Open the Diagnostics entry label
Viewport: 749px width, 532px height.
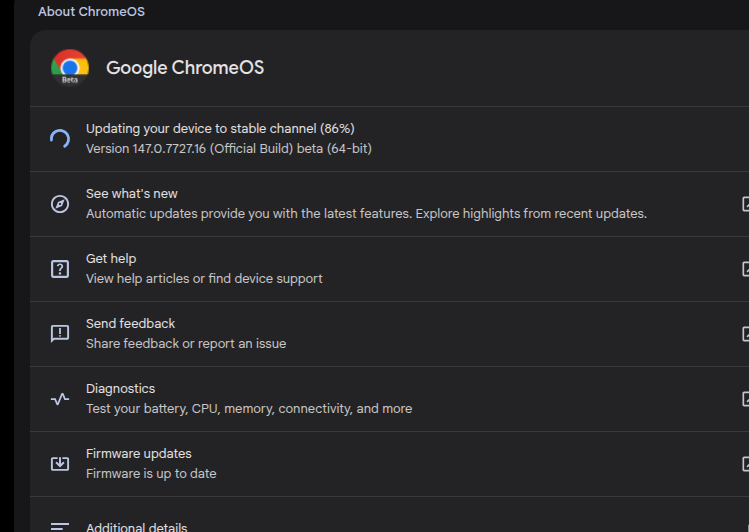tap(120, 389)
